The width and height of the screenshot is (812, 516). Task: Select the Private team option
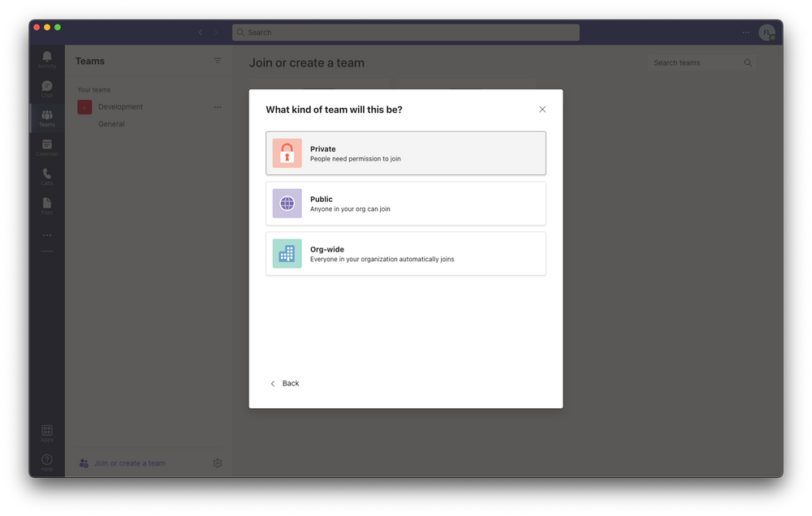point(405,153)
